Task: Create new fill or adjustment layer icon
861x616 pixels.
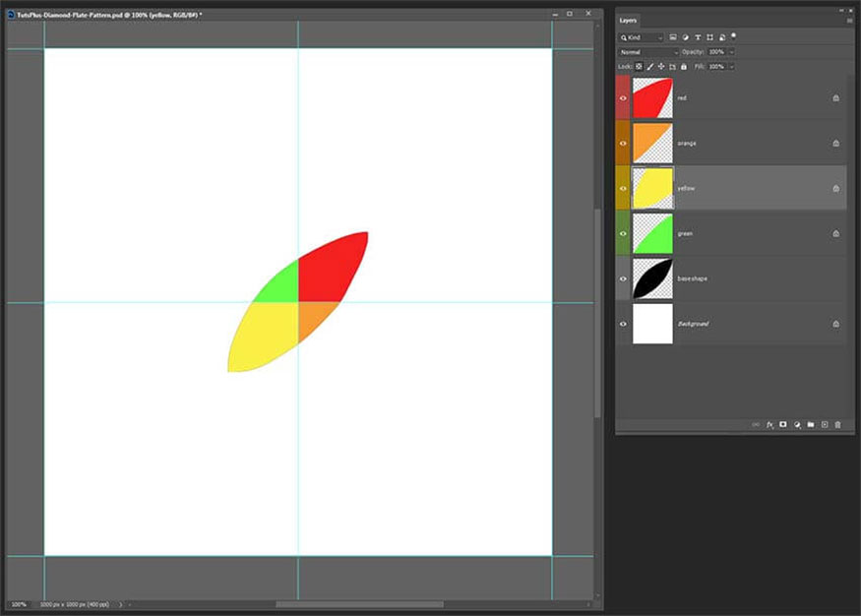Action: 797,424
